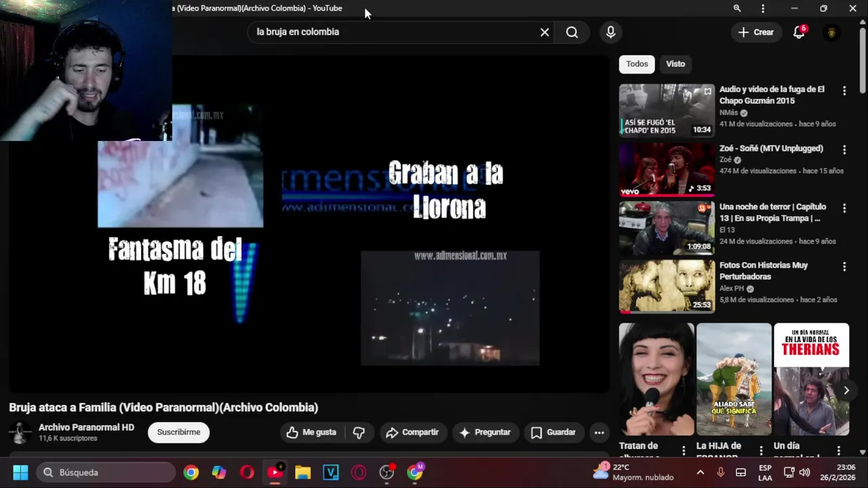Open options for Fotos Con Historias video
Screen dimensions: 868x488
(x=844, y=267)
